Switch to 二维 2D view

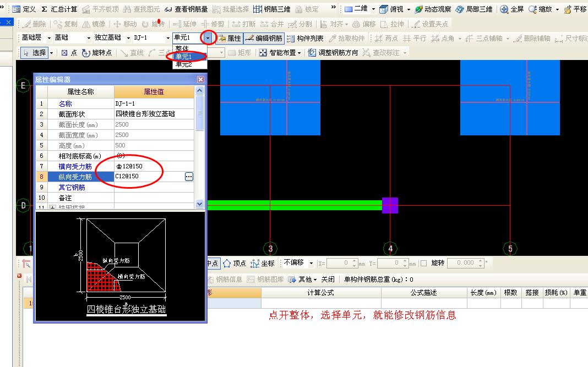(356, 9)
